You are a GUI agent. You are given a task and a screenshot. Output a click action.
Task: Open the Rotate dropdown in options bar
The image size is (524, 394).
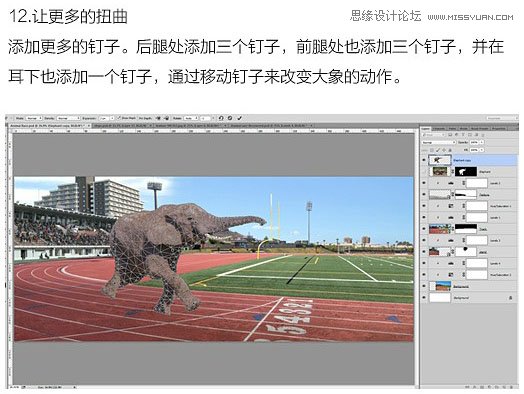[190, 118]
